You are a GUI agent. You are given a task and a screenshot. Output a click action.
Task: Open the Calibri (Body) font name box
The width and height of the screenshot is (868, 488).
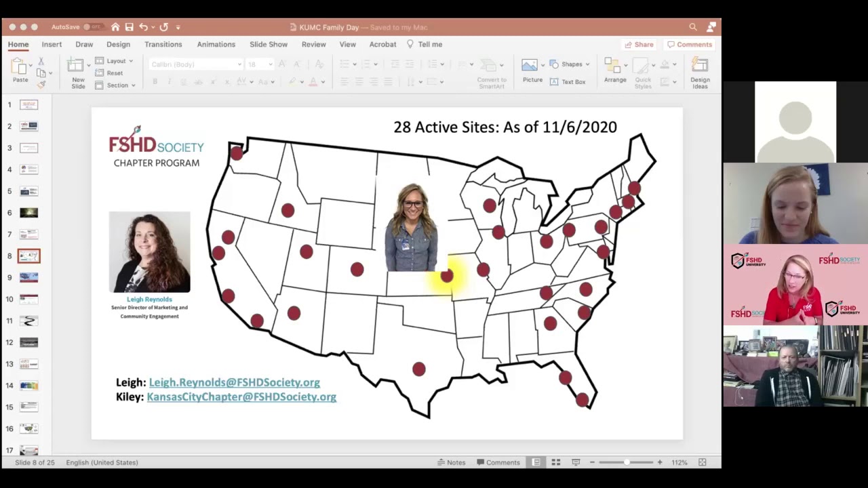point(195,64)
